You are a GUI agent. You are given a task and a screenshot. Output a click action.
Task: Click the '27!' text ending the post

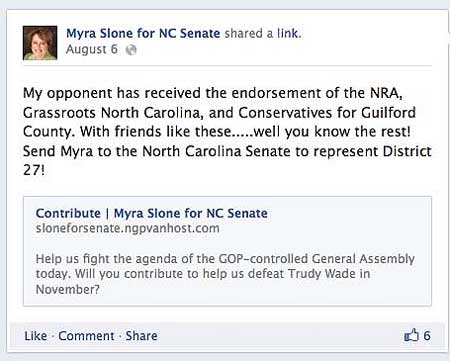34,170
